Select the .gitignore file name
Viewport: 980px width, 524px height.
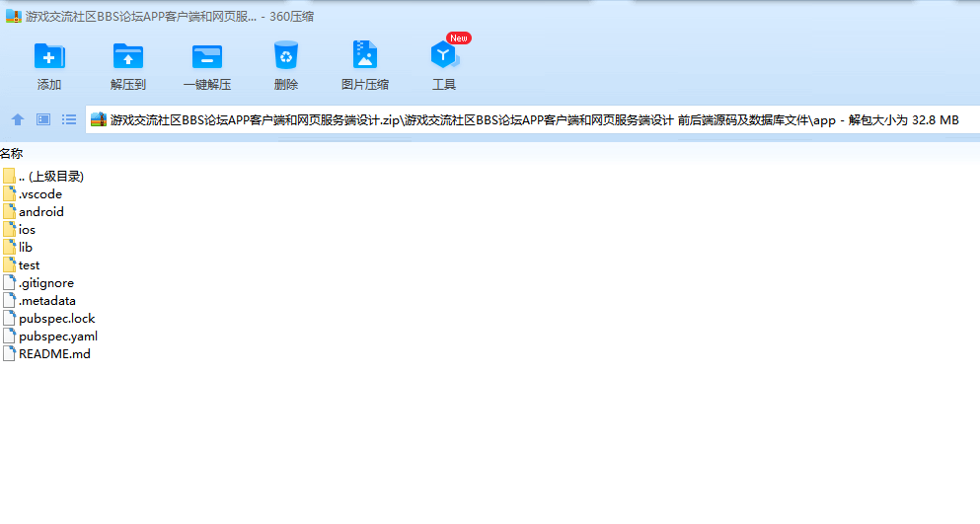click(46, 283)
